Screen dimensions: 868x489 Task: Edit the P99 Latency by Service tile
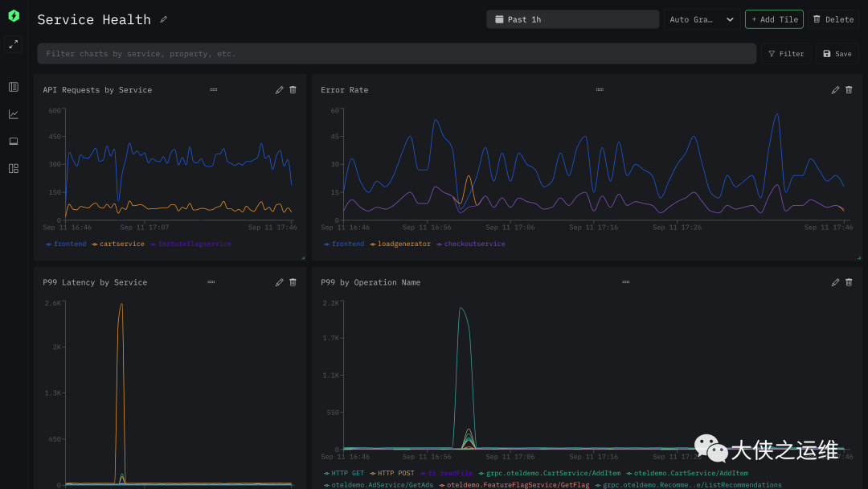pos(280,282)
